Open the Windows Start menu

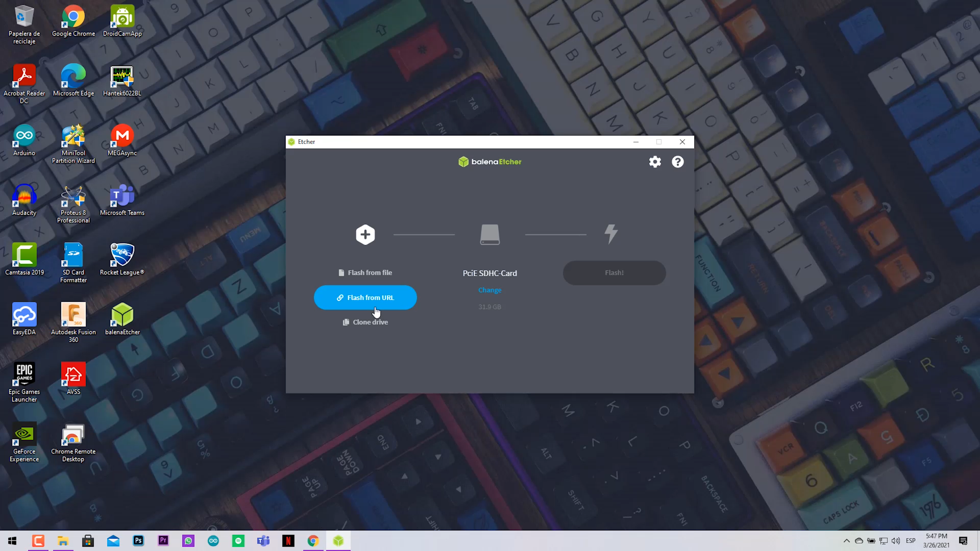click(x=12, y=541)
